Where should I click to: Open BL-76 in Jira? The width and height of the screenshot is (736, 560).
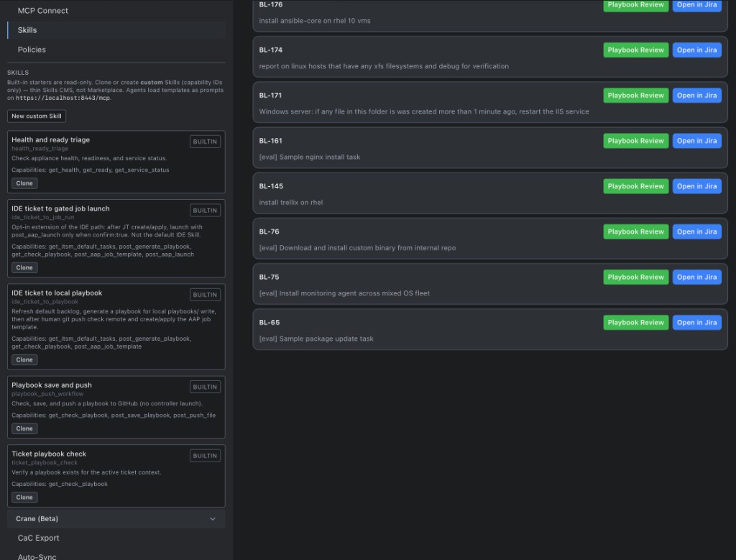point(697,231)
